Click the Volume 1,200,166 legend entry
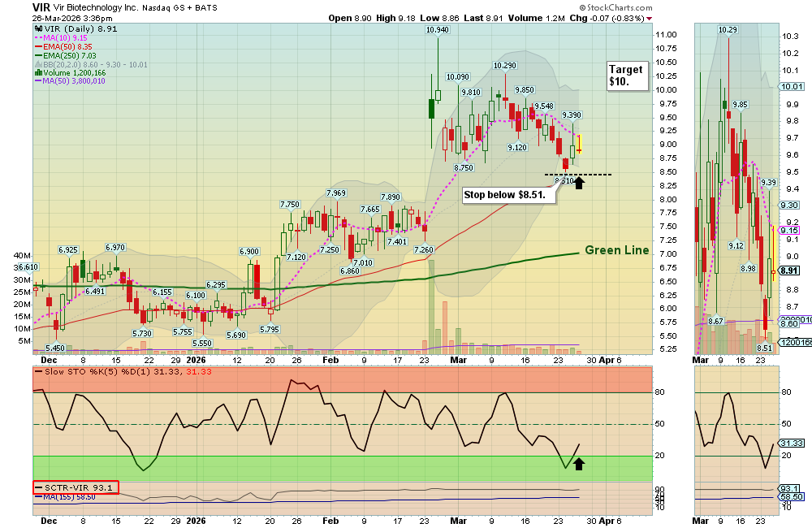This screenshot has height=528, width=812. 71,72
